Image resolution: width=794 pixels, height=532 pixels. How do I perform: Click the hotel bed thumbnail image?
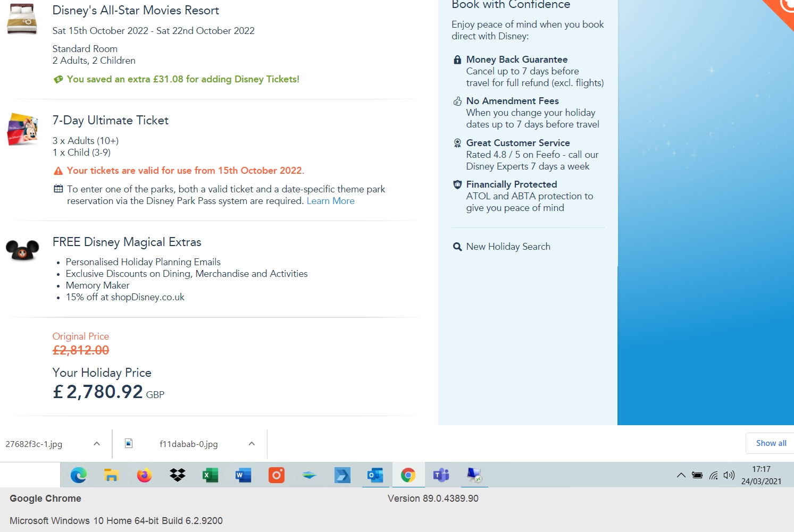(22, 19)
